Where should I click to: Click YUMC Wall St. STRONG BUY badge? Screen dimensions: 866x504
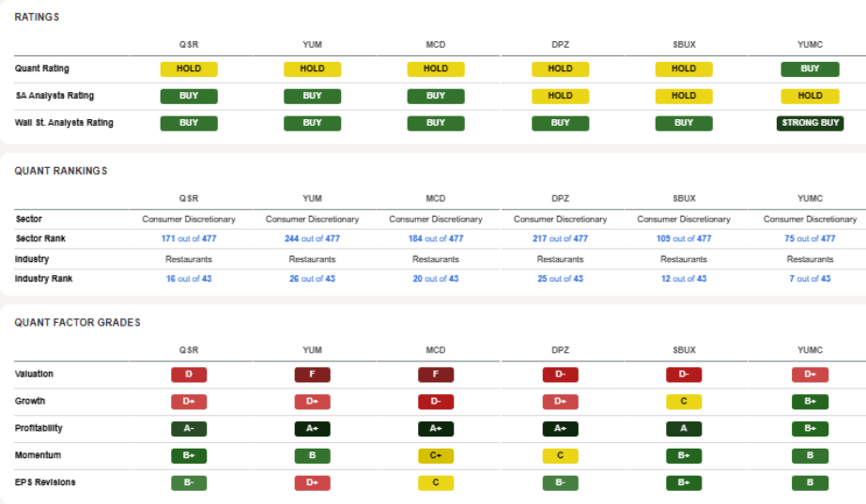pos(810,123)
